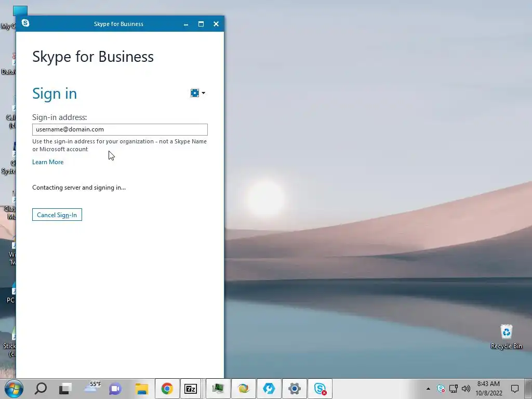
Task: Expand the dropdown arrow beside the gear icon
Action: click(x=203, y=93)
